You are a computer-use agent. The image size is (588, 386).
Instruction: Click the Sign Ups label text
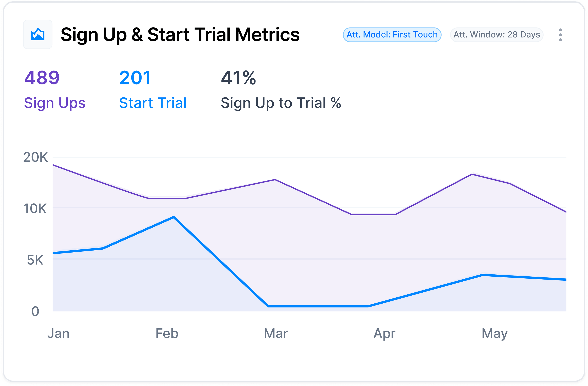(55, 103)
